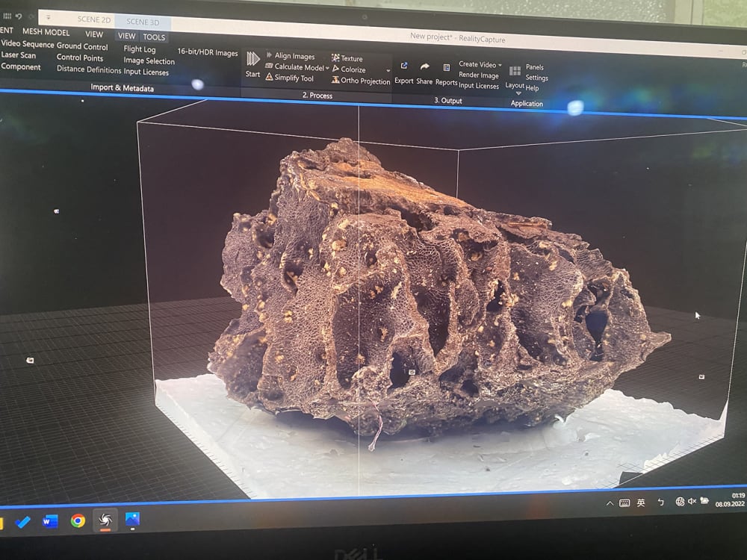Screen dimensions: 747x560
Task: Click the camera marker left of the grid
Action: (30, 361)
